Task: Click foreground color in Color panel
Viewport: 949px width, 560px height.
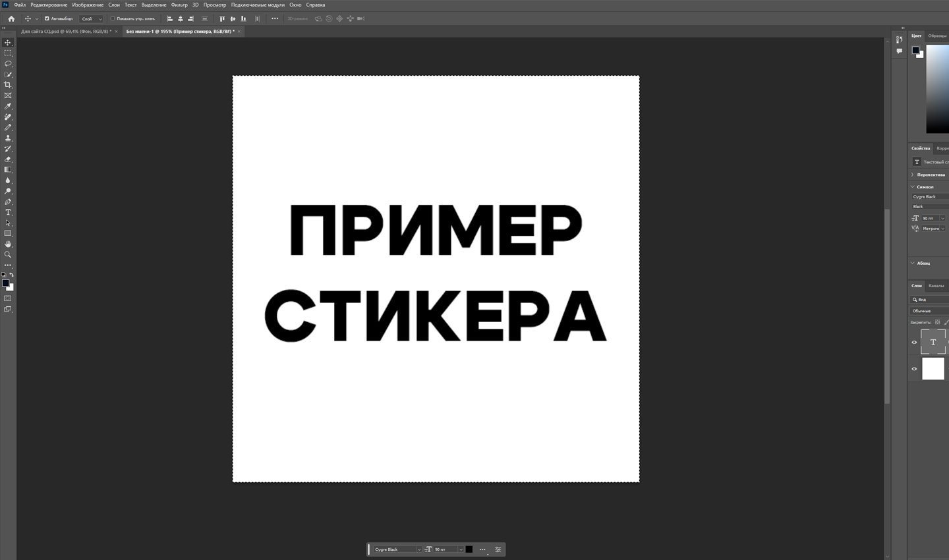Action: (x=915, y=50)
